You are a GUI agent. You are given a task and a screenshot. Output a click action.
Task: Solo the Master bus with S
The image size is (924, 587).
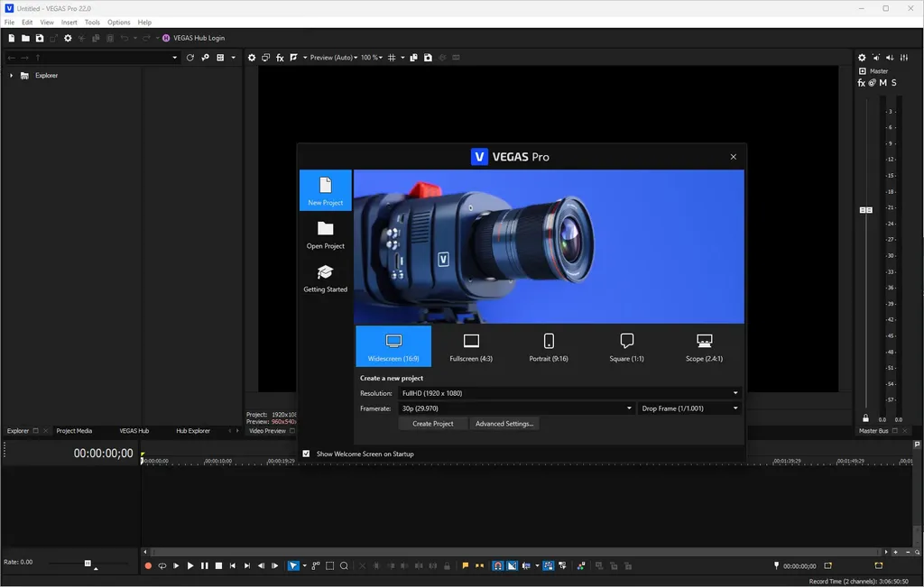point(894,83)
